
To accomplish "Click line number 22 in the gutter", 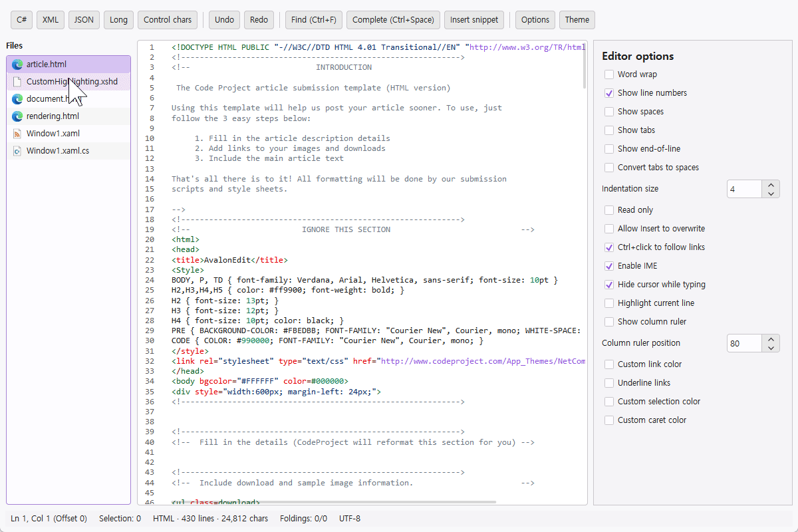I will pos(149,260).
